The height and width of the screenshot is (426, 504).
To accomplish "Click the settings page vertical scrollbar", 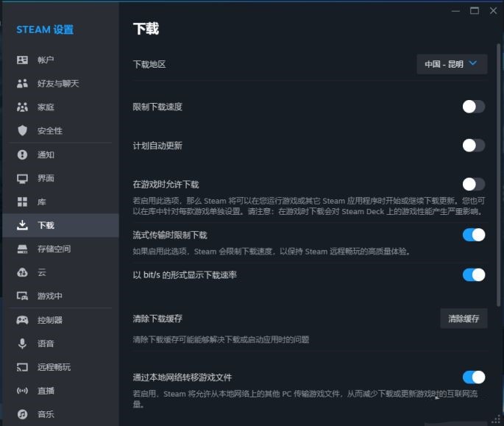I will pos(499,175).
